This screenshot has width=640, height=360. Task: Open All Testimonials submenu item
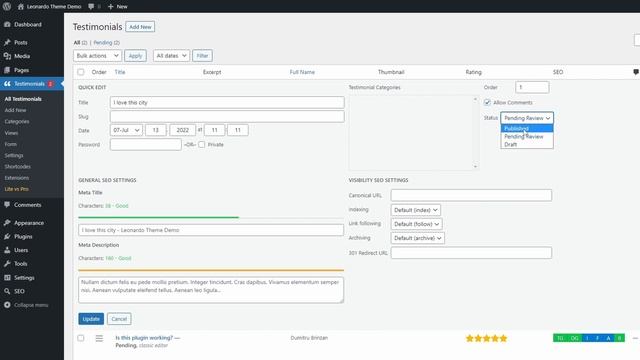point(23,99)
